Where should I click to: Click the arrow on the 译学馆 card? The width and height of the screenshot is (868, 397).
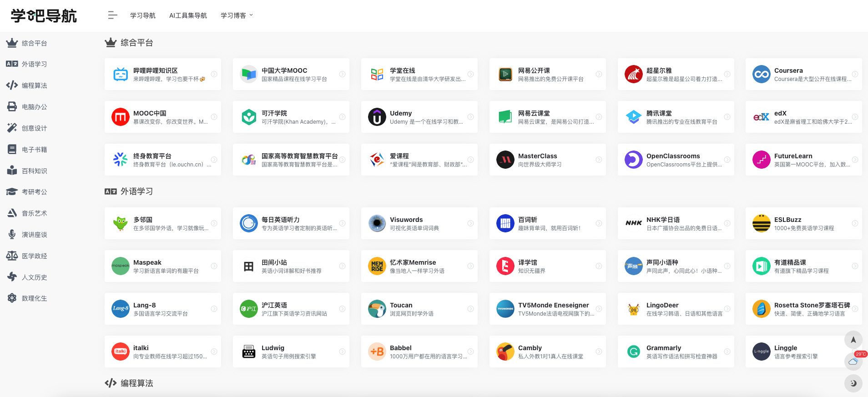(x=599, y=266)
